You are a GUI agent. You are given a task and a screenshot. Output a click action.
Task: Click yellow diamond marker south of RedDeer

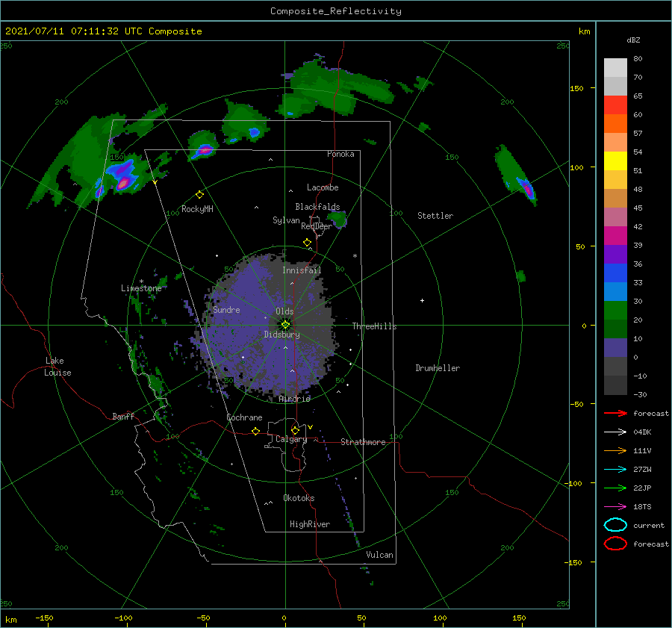coord(308,243)
